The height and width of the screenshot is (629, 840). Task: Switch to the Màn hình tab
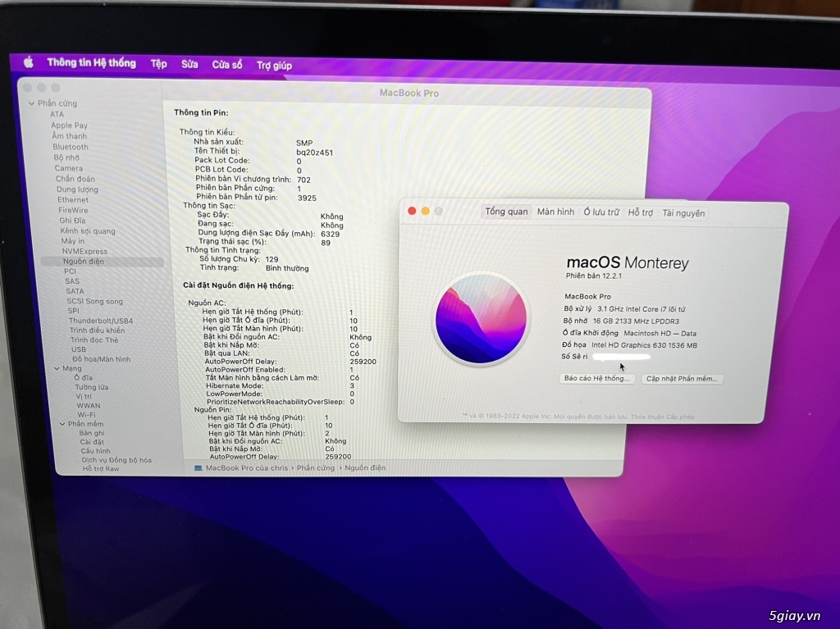pyautogui.click(x=555, y=212)
